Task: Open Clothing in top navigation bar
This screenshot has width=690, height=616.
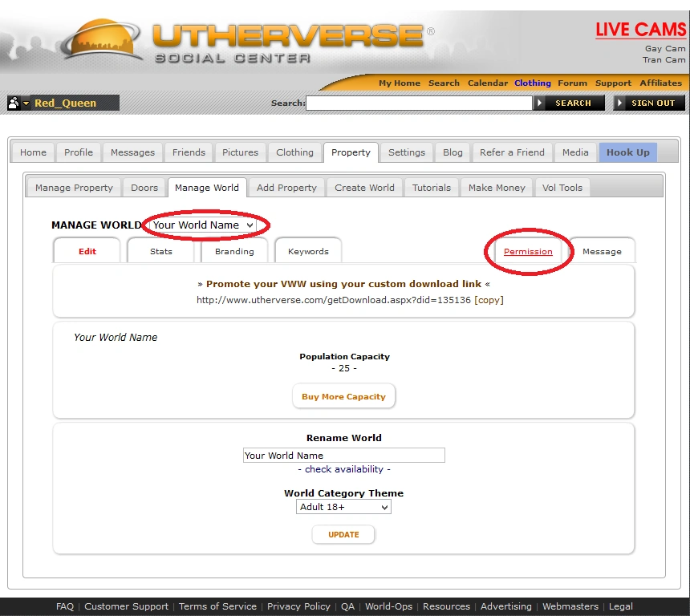Action: (x=533, y=83)
